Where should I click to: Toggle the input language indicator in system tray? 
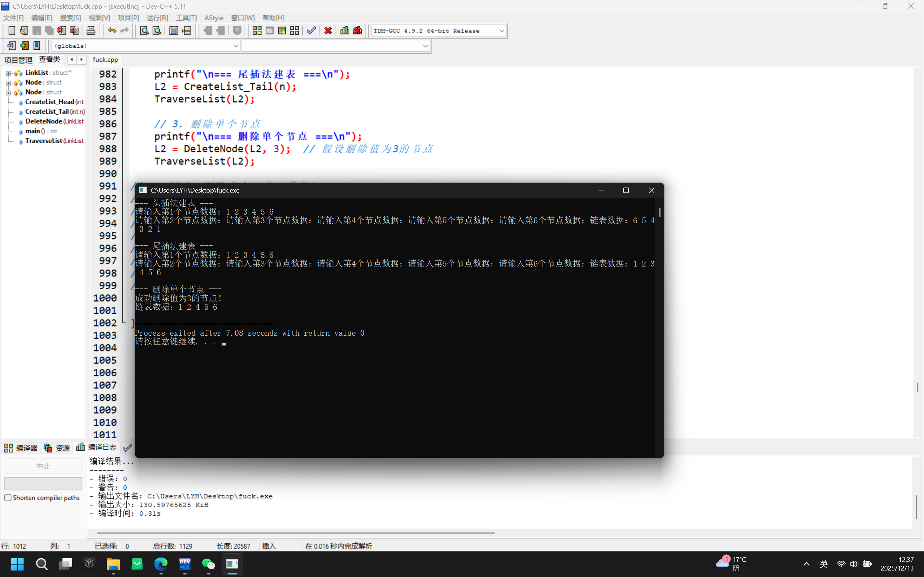coord(824,564)
